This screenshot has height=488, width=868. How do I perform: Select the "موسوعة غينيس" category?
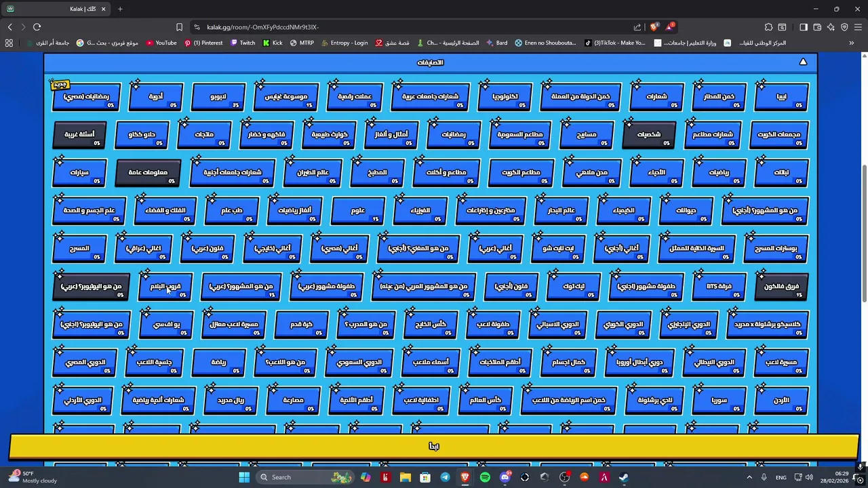[x=285, y=96]
